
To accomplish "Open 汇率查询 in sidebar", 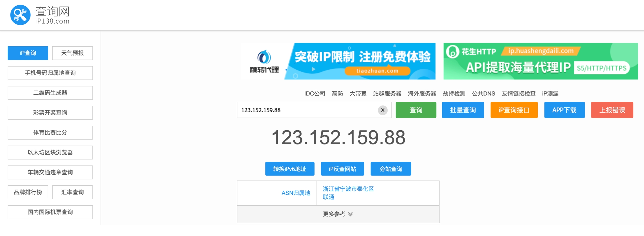I will point(72,192).
